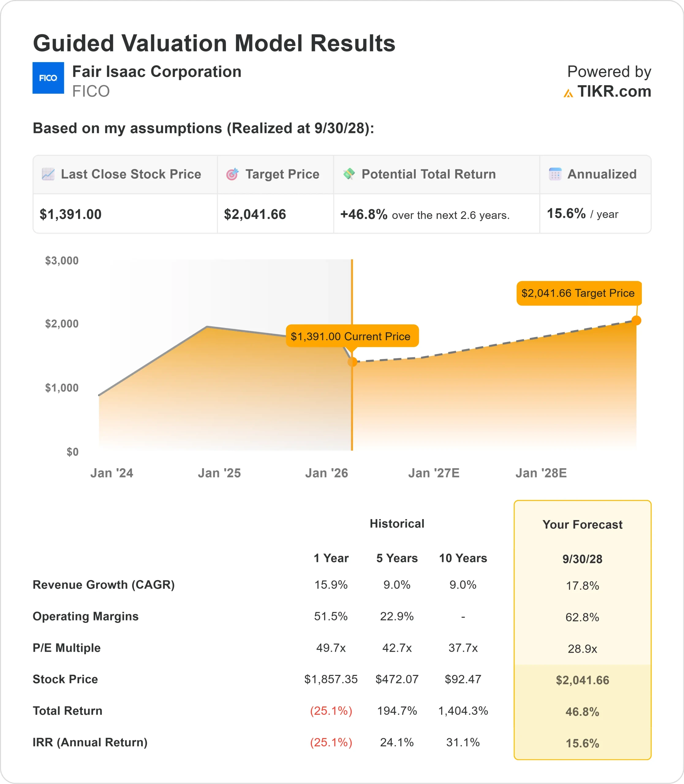
Task: Click the Fair Isaac Corporation company name
Action: [157, 72]
